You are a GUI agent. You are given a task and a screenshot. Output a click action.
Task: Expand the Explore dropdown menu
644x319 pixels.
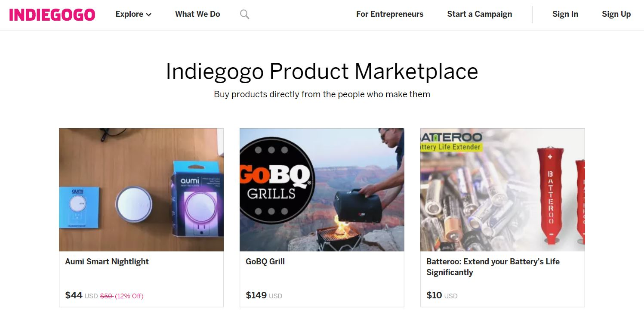click(x=129, y=14)
